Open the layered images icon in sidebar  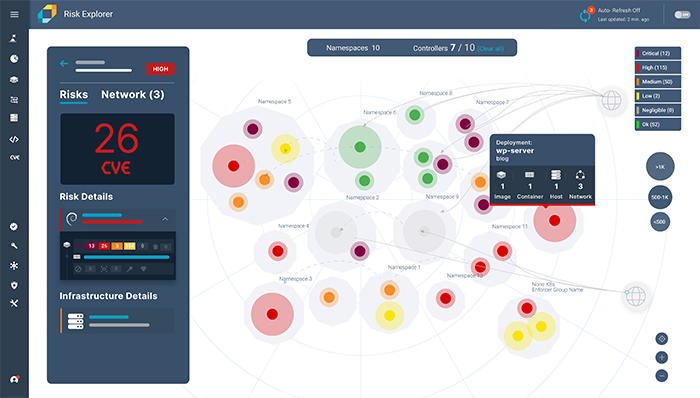tap(14, 79)
